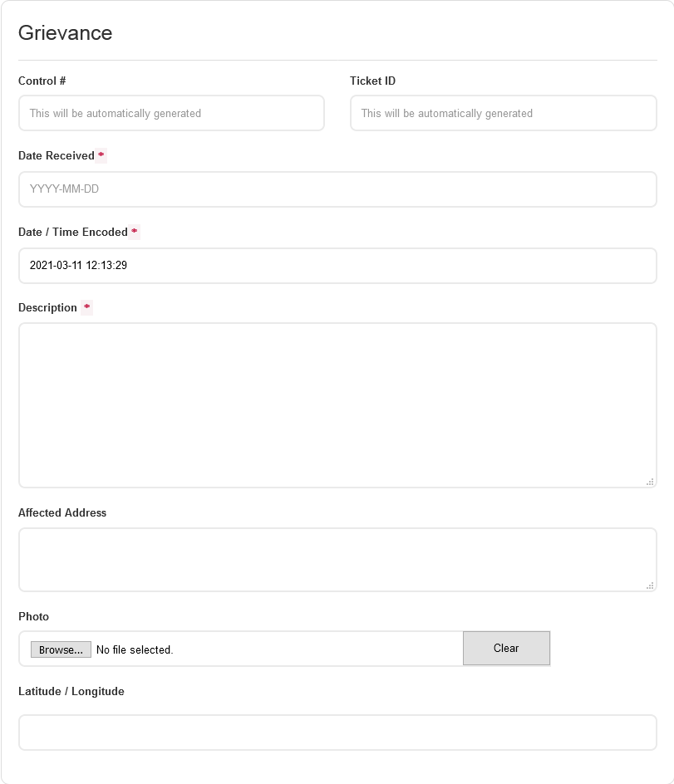Click the "No file selected." text
Image resolution: width=674 pixels, height=784 pixels.
pos(135,650)
